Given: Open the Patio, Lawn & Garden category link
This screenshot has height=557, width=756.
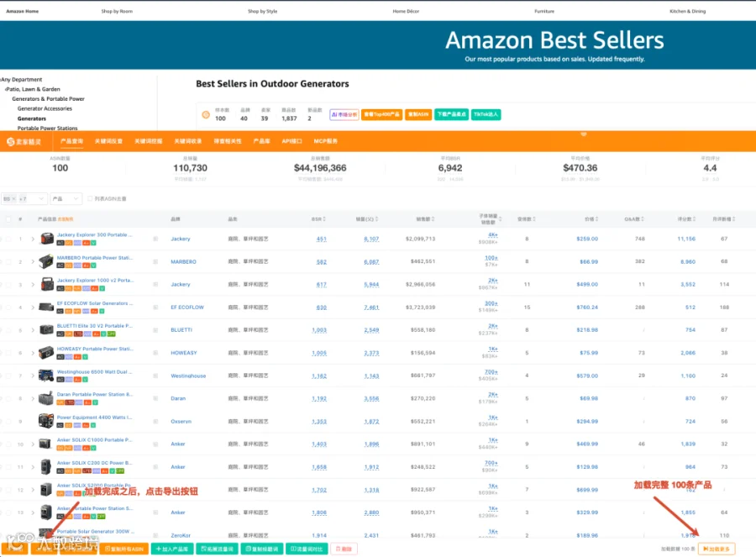Looking at the screenshot, I should [33, 89].
